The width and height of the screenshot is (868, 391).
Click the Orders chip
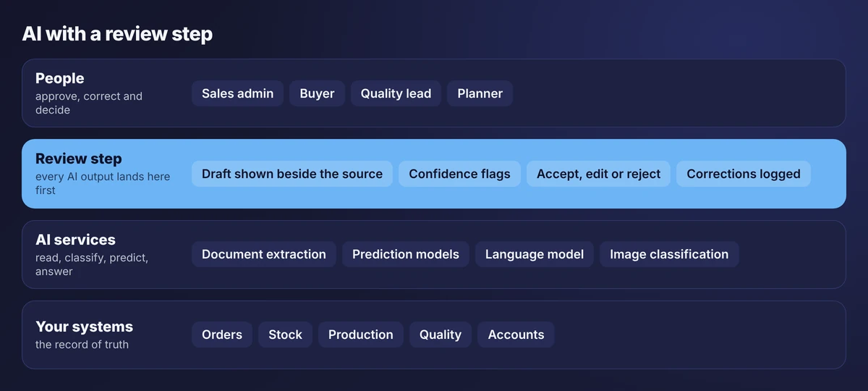tap(222, 335)
